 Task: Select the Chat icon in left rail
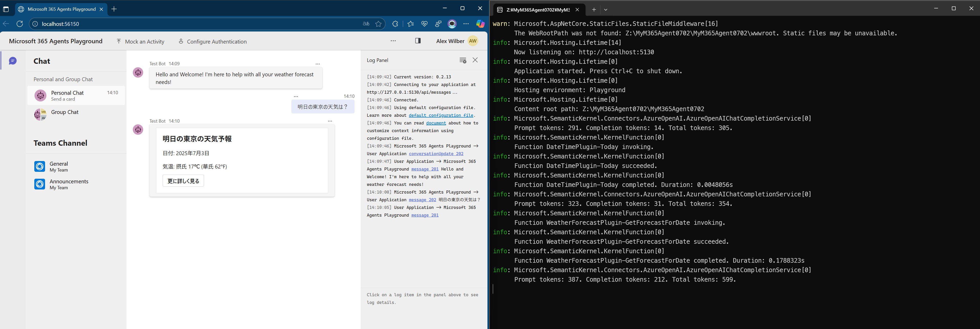13,61
